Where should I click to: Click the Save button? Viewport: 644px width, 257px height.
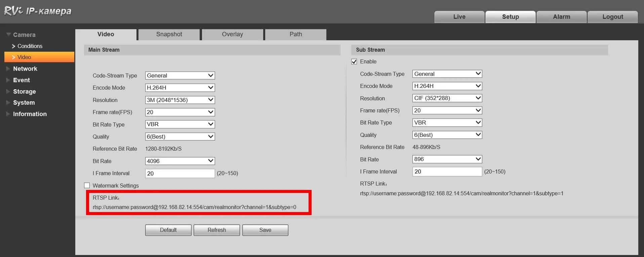pyautogui.click(x=265, y=230)
